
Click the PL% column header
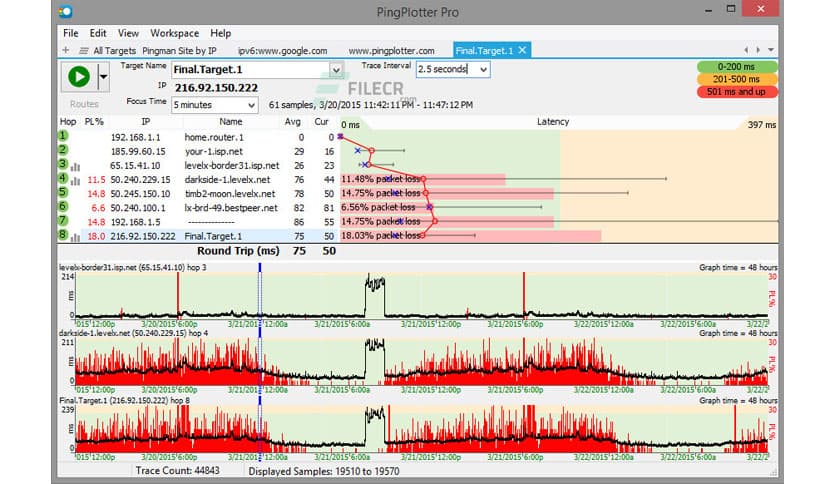click(94, 122)
